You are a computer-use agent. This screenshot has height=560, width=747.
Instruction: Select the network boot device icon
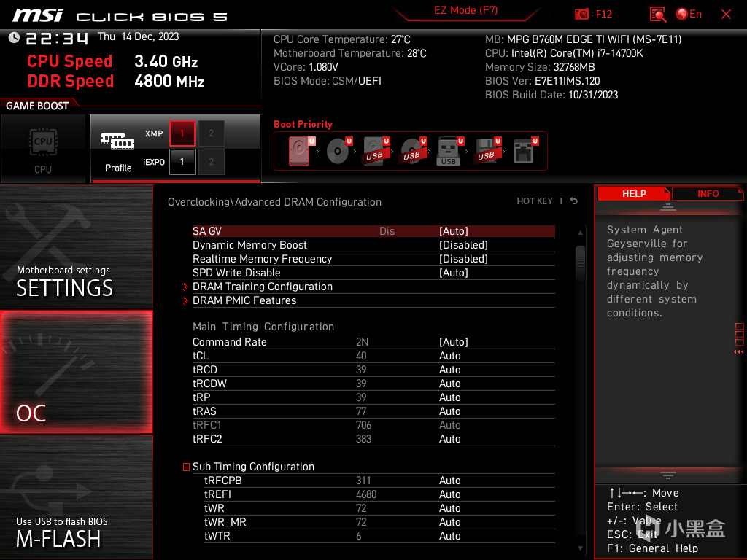525,151
